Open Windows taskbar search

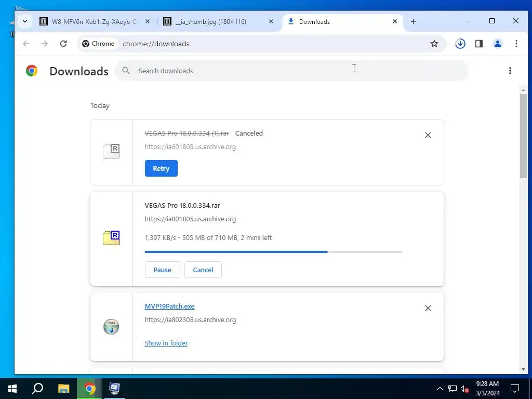pos(37,389)
